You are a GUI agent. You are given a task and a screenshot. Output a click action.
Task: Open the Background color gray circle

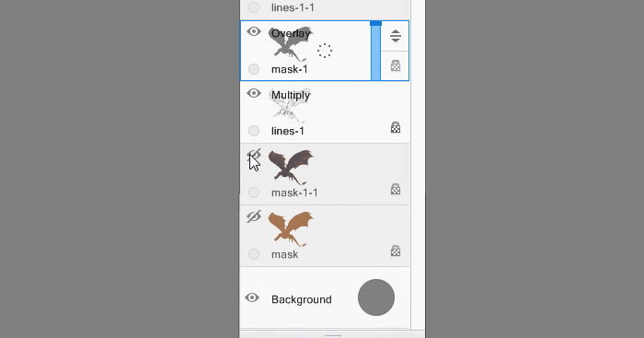point(376,297)
